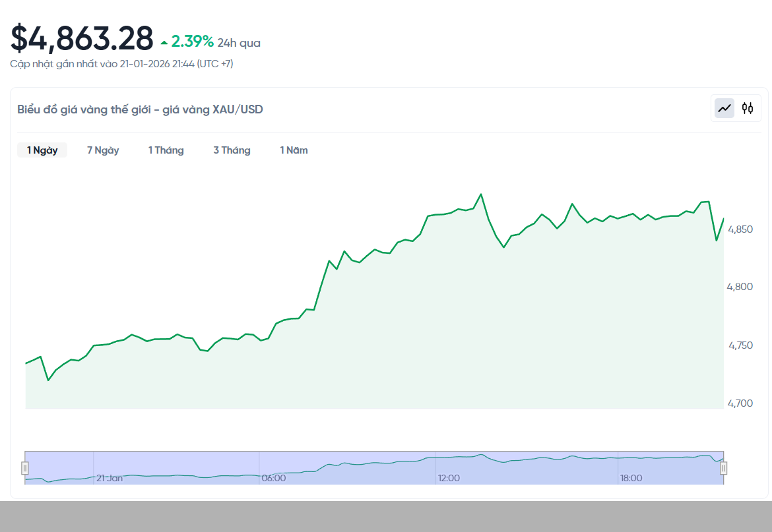
Task: Select the 1 Ngày timeframe tab
Action: pyautogui.click(x=42, y=150)
